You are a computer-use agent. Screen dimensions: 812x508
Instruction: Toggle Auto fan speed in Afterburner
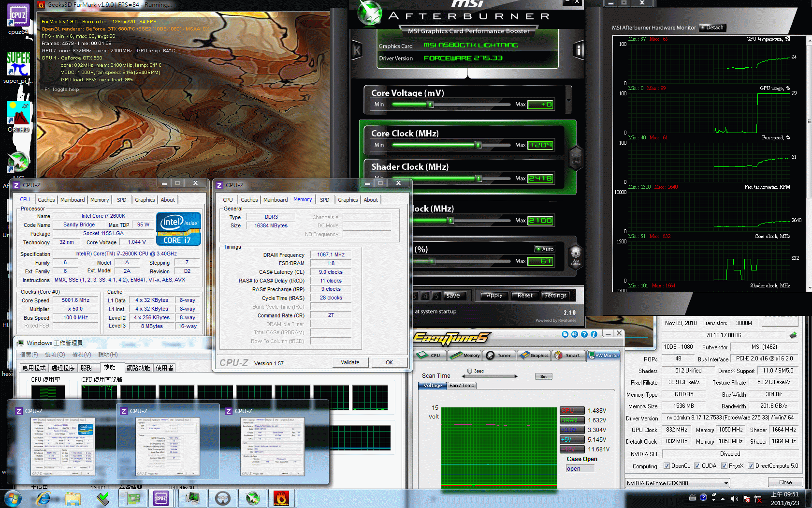[545, 249]
